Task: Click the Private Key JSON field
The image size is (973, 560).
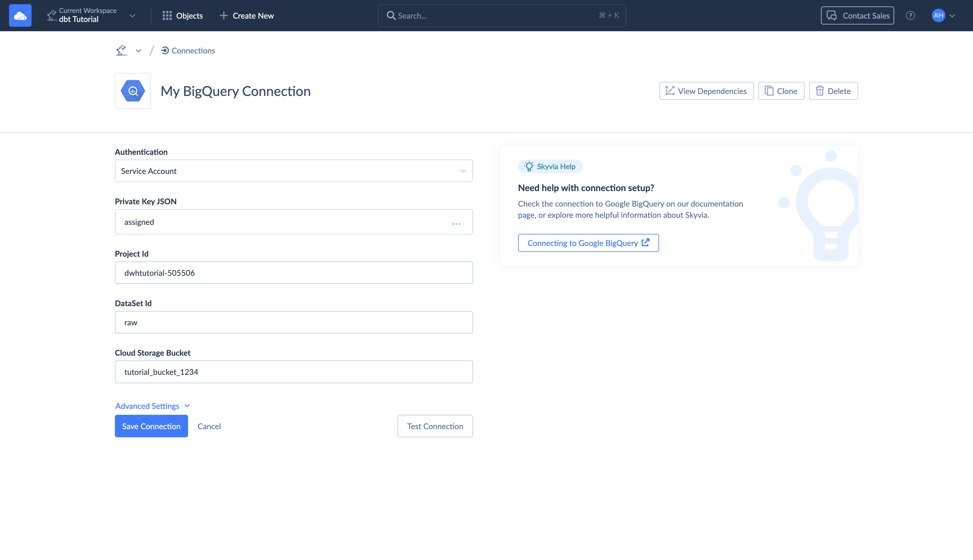Action: pos(294,221)
